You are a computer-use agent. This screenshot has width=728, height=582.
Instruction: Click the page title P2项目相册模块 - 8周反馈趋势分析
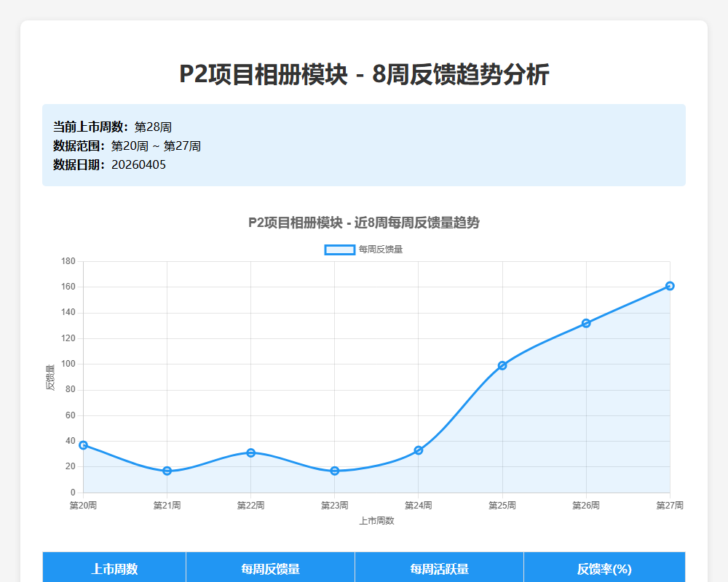(364, 74)
